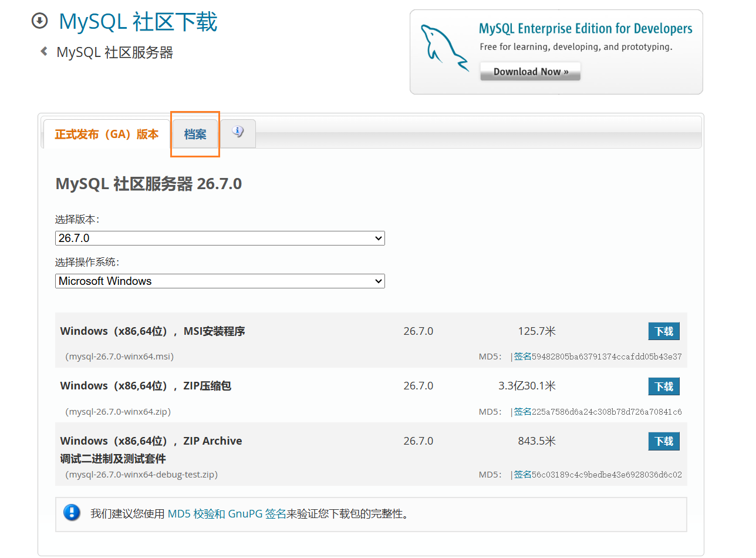Click the back arrow before MySQL 社区服务器
Screen dimensions: 756x558
tap(43, 52)
